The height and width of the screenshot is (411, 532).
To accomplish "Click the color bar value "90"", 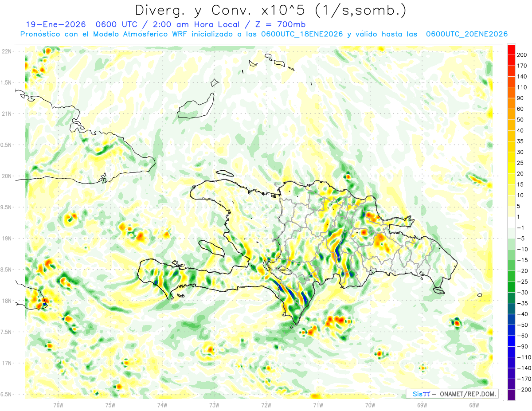I will 521,98.
